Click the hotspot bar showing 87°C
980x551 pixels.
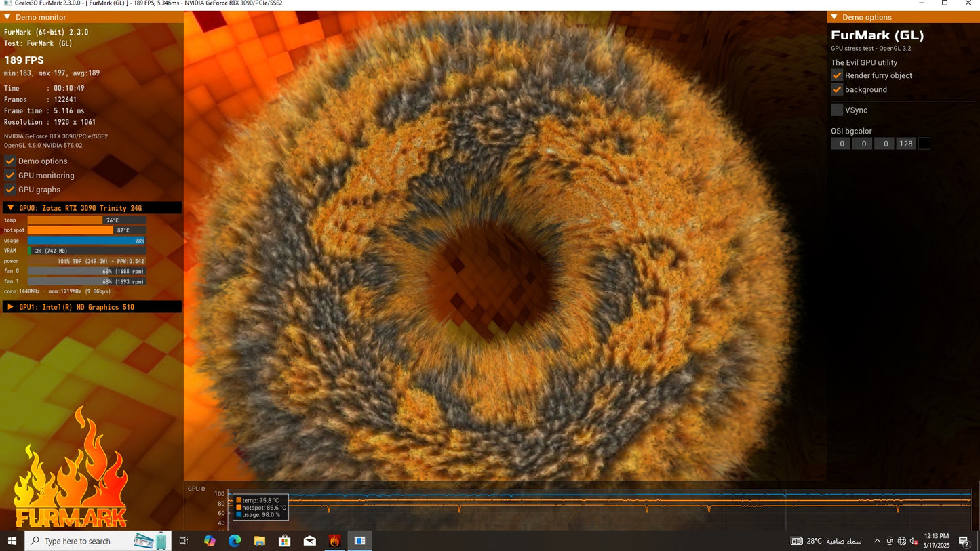pos(87,230)
